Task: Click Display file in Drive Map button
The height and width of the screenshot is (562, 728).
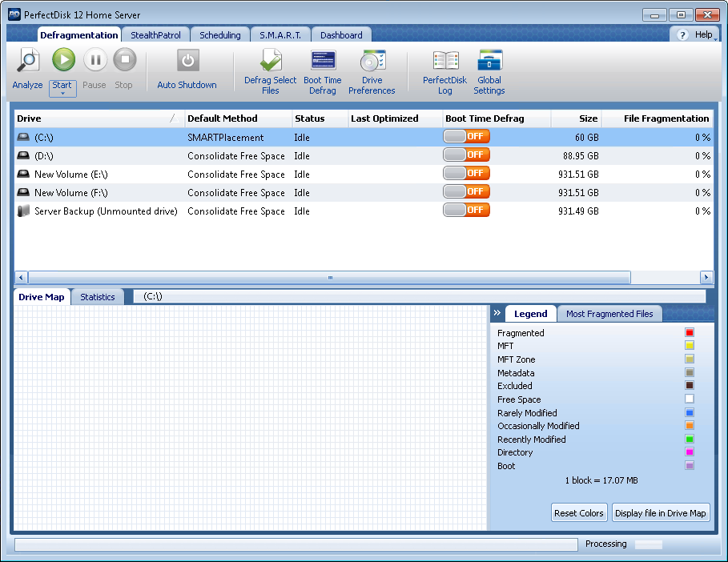Action: 661,513
